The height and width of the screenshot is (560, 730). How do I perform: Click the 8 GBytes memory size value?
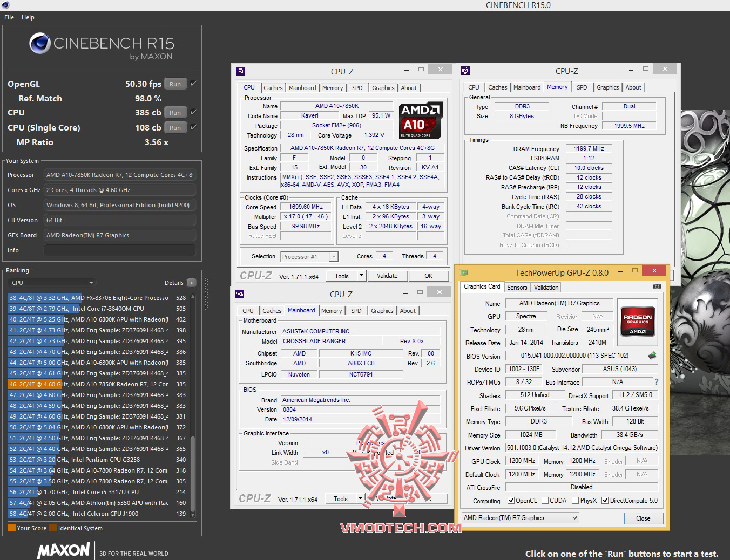522,116
